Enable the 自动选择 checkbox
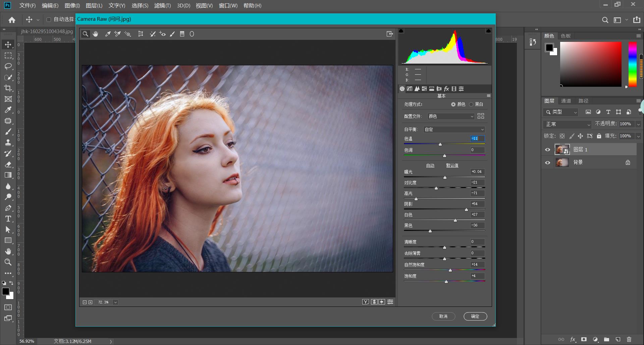 point(49,19)
